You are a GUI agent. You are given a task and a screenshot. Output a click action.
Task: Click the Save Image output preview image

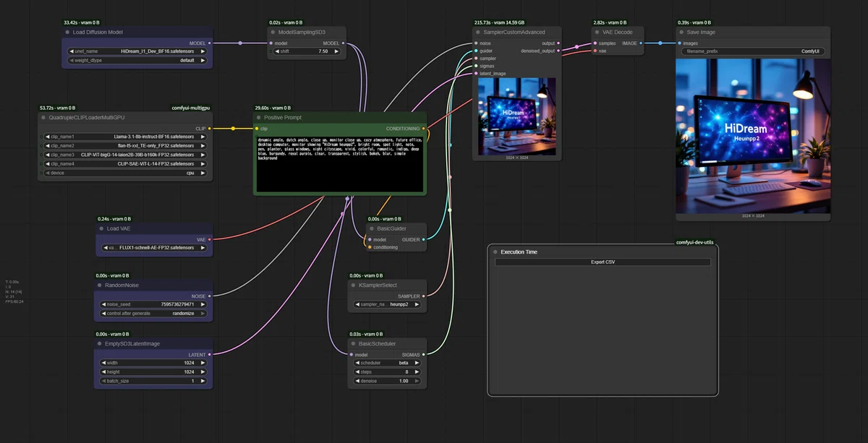pyautogui.click(x=753, y=136)
